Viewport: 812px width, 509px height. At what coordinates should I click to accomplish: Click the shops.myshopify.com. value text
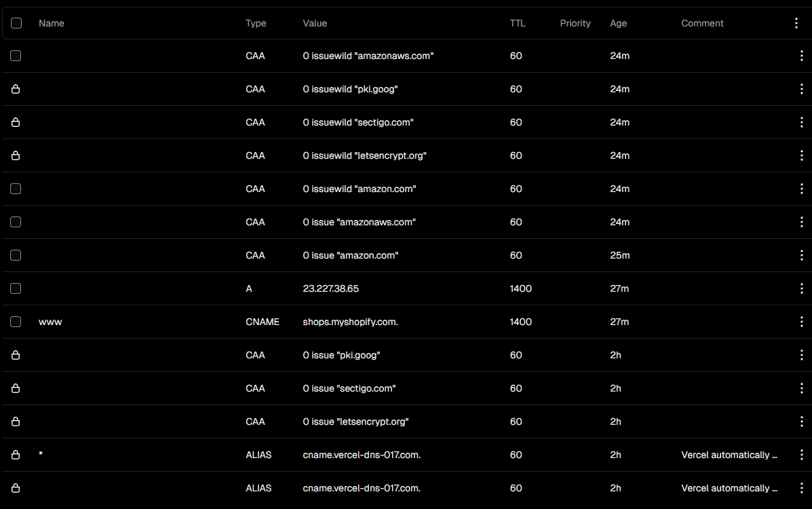[x=350, y=322]
